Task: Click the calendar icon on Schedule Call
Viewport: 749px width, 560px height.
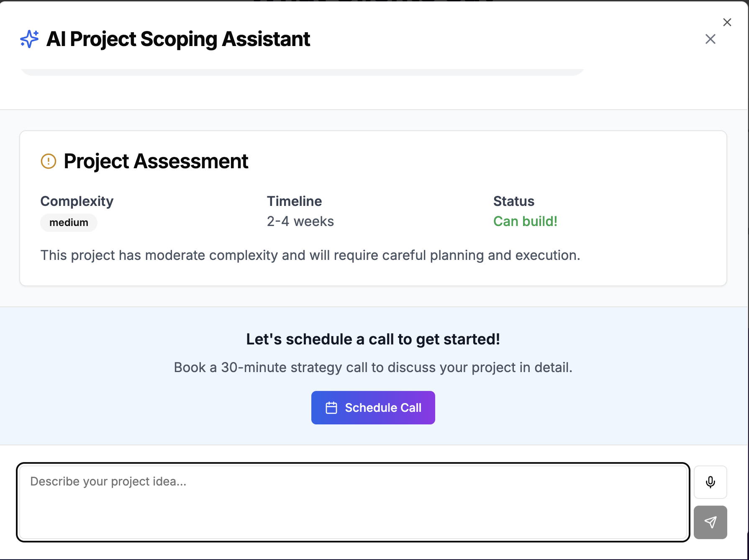Action: click(331, 408)
